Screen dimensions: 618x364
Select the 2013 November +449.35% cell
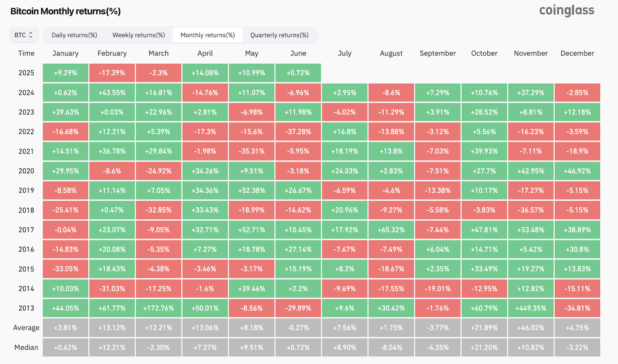coord(531,308)
